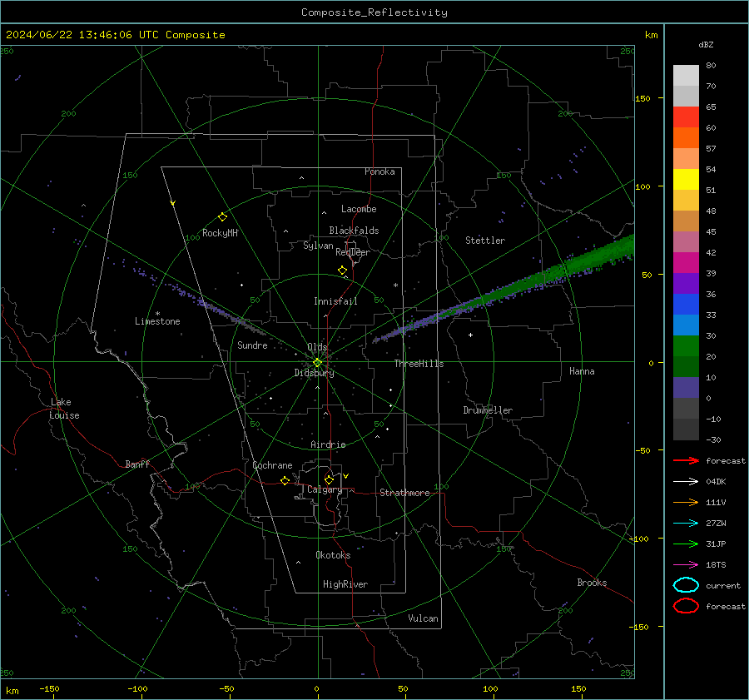Click the ThreeHills map label

pos(419,364)
